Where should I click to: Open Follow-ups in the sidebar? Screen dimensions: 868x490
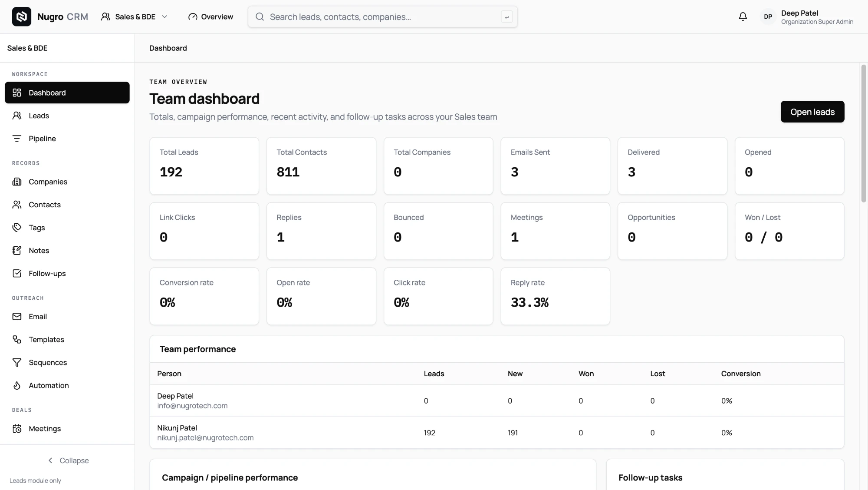pos(67,273)
